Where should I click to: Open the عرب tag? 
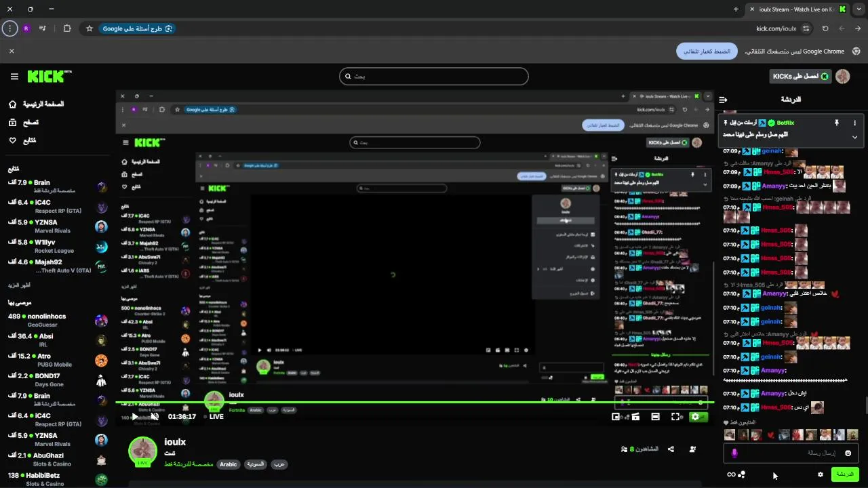coord(279,464)
